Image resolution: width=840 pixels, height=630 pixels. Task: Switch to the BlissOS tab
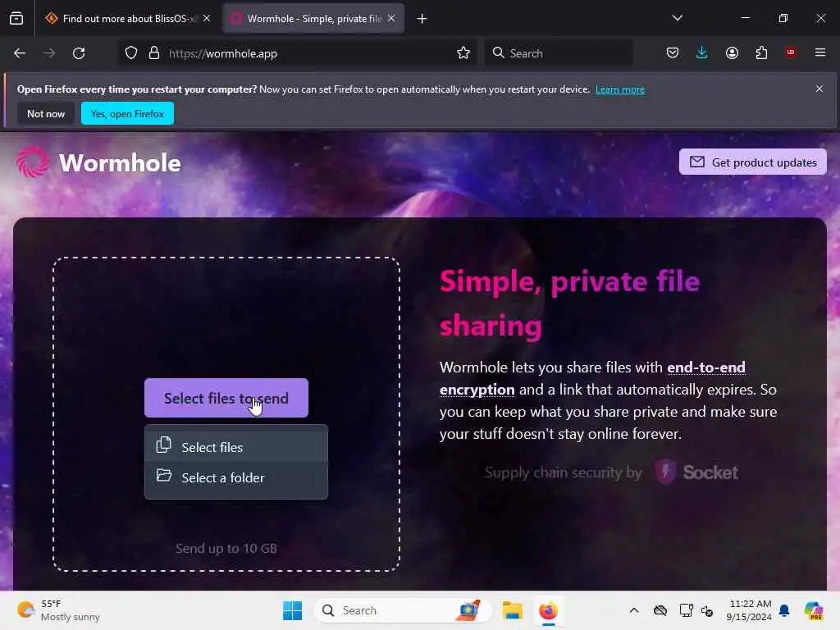pos(128,19)
